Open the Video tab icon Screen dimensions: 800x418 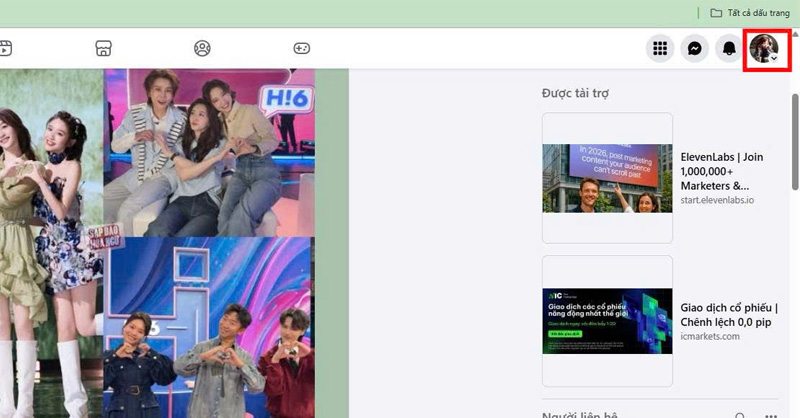click(5, 48)
